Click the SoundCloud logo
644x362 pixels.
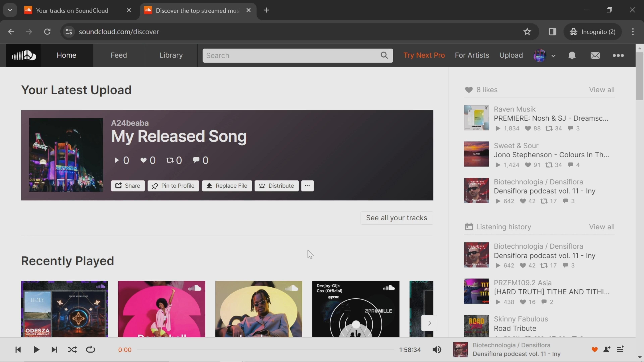tap(23, 55)
